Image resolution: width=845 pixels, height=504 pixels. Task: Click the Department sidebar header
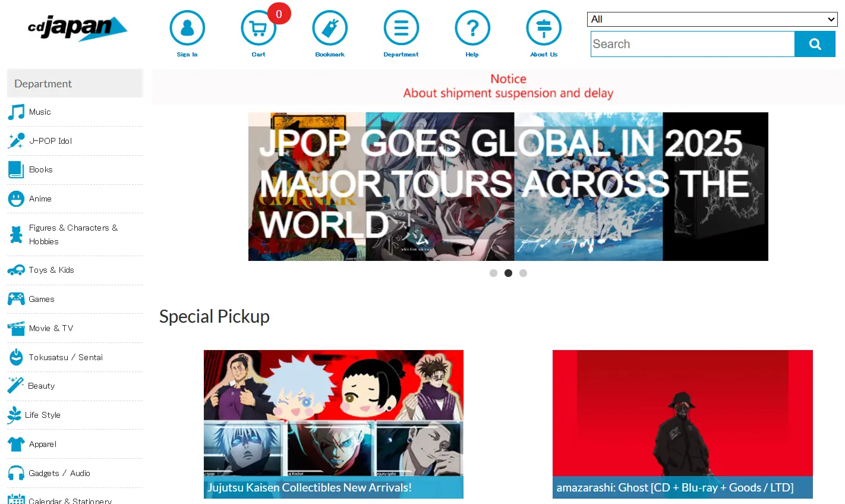click(75, 83)
